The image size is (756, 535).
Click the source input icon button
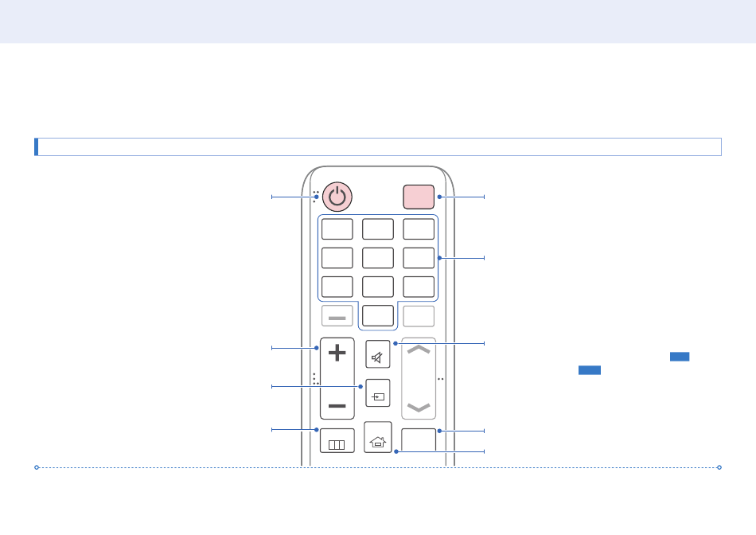pos(377,393)
